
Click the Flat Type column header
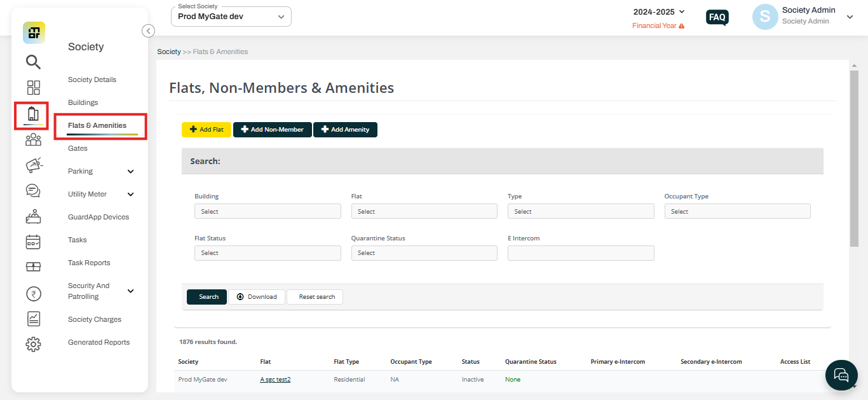pos(346,362)
